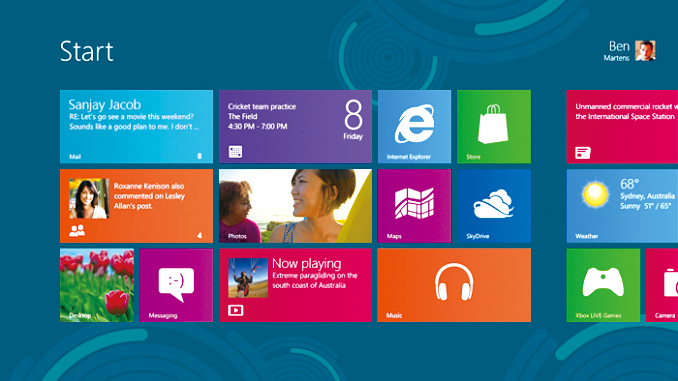Image resolution: width=678 pixels, height=381 pixels.
Task: Open the Desktop tulips tile
Action: coord(97,285)
